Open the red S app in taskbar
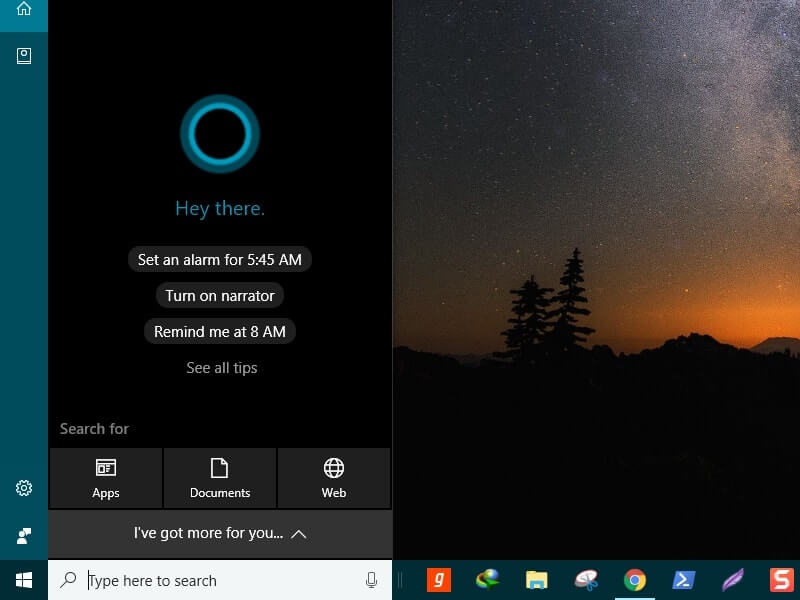 point(782,580)
